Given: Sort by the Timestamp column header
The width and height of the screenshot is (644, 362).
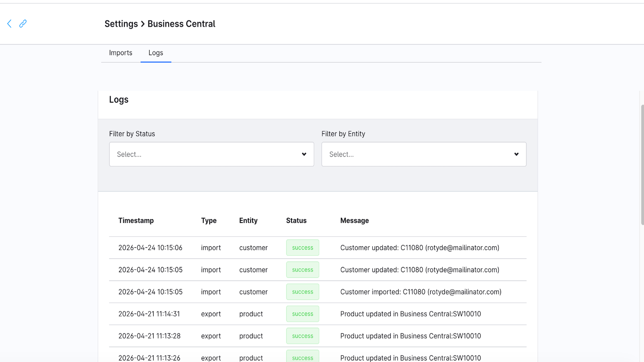Looking at the screenshot, I should tap(136, 221).
